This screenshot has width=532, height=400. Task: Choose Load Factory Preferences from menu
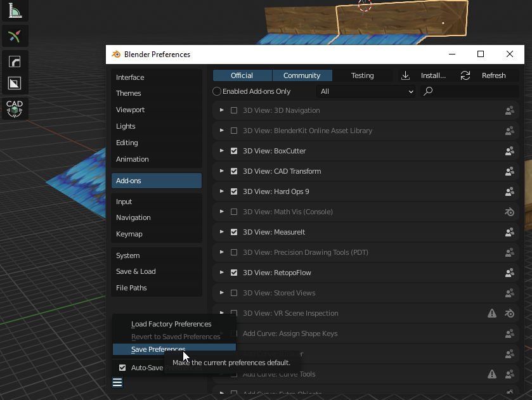pyautogui.click(x=174, y=324)
